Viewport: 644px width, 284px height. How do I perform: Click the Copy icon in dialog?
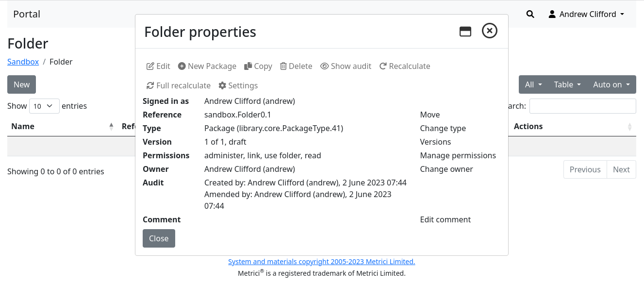click(248, 67)
